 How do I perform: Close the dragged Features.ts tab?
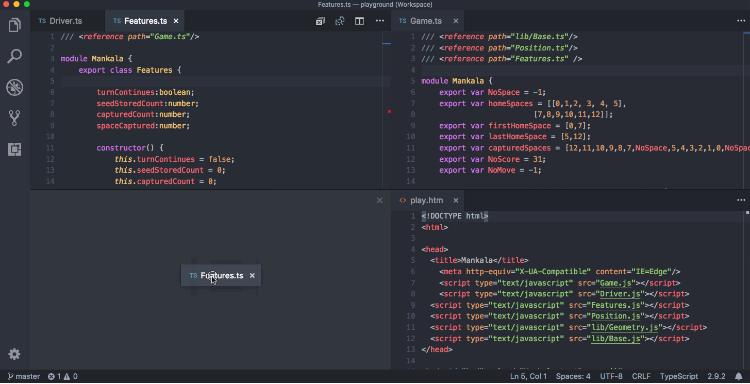(x=252, y=275)
